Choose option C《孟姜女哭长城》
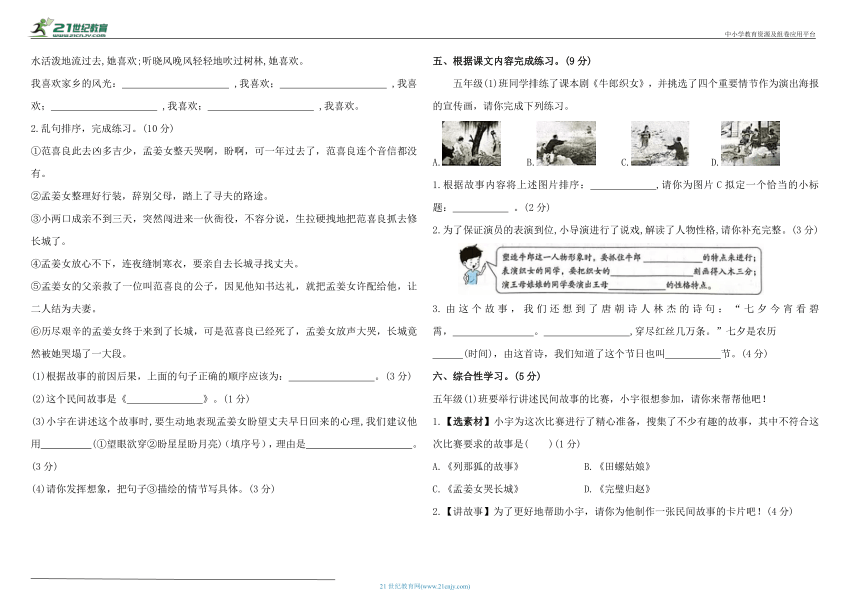The height and width of the screenshot is (608, 860). [476, 489]
